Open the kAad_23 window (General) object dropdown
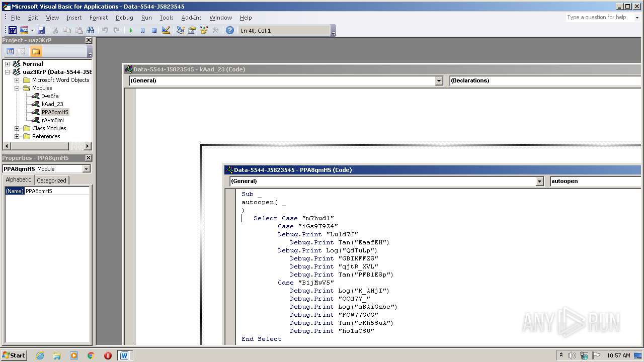 point(439,80)
